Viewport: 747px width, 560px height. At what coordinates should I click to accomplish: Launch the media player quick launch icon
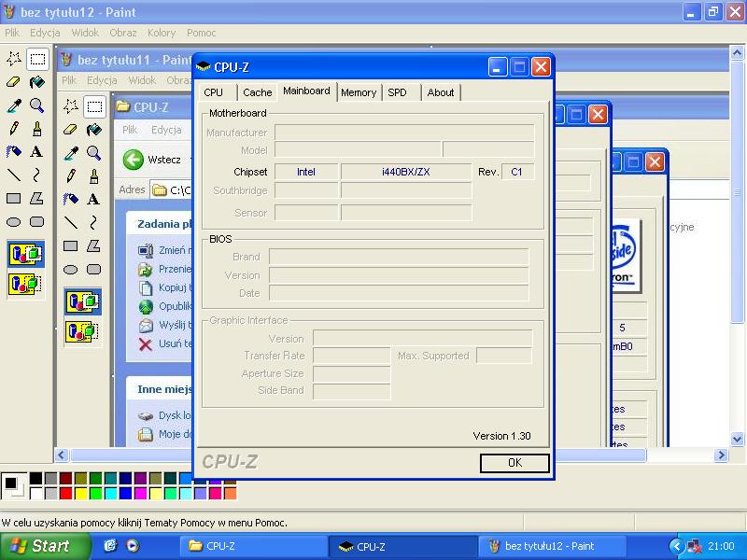coord(133,546)
